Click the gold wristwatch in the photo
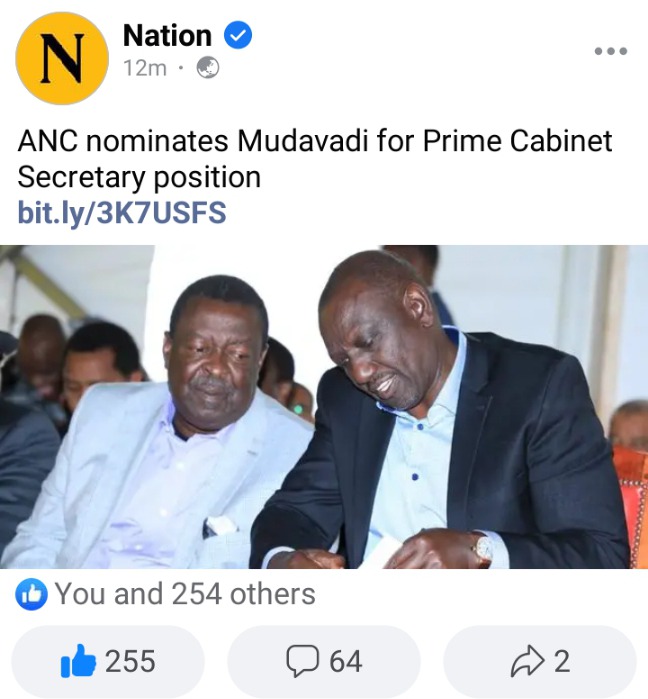648x699 pixels. click(483, 549)
